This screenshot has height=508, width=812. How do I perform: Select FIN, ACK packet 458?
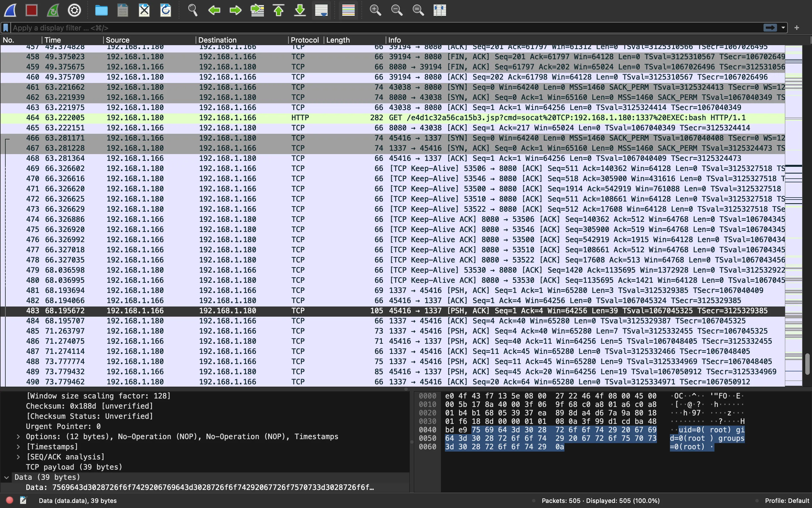(392, 56)
